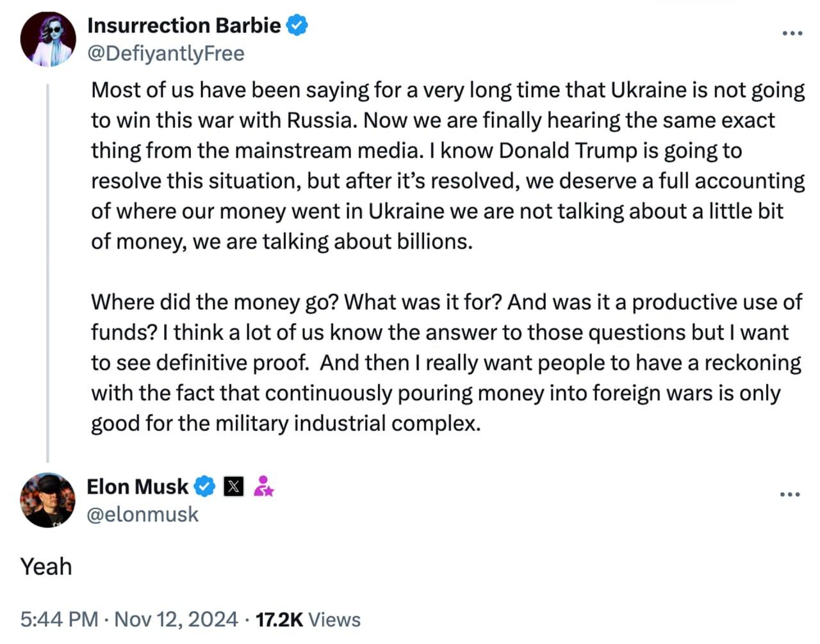Screen dimensions: 820x644
Task: Open the @elonmusk handle link
Action: click(142, 514)
